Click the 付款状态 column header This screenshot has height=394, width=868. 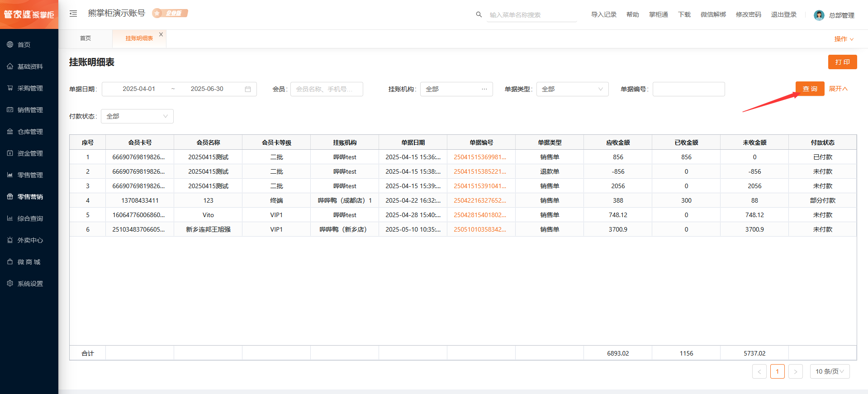(823, 142)
